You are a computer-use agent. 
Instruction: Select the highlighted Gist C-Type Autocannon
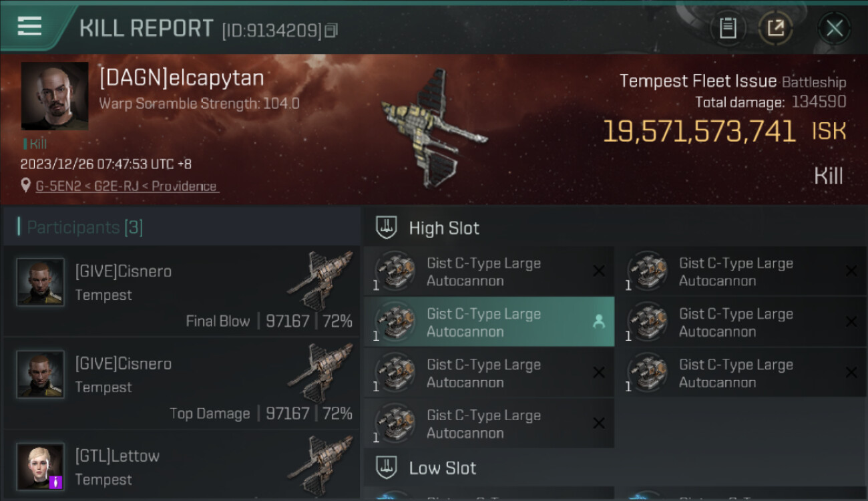pyautogui.click(x=489, y=323)
